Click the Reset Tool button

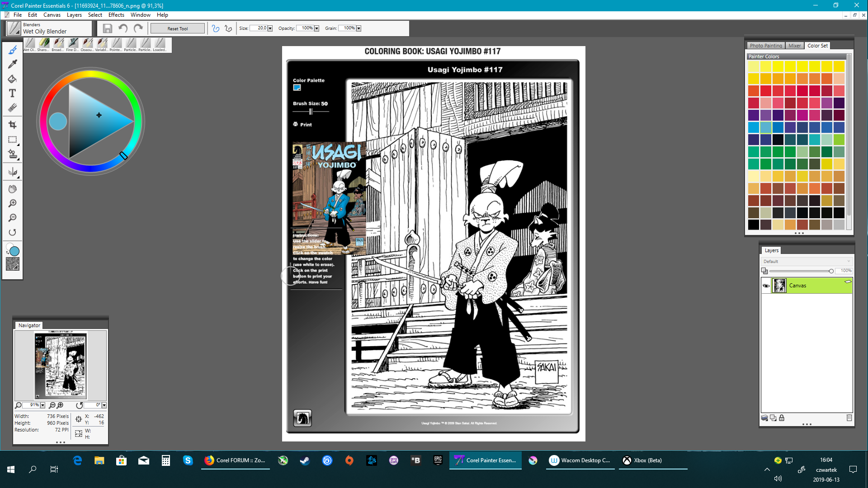click(177, 28)
